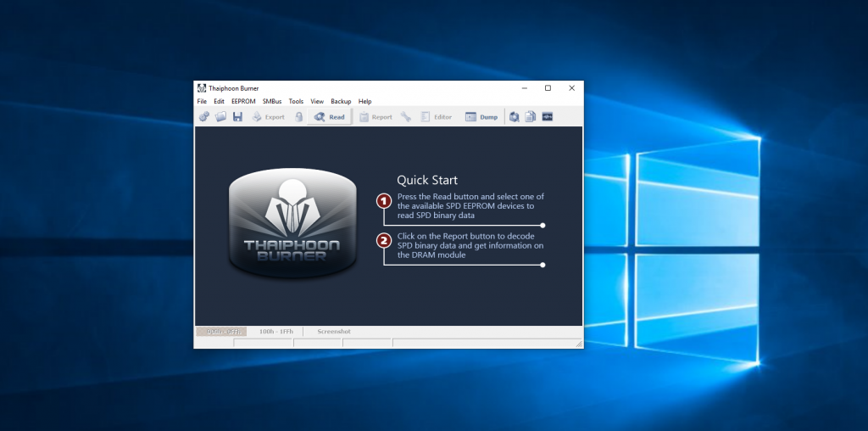This screenshot has width=868, height=431.
Task: Click the Dump toolbar button
Action: point(481,117)
